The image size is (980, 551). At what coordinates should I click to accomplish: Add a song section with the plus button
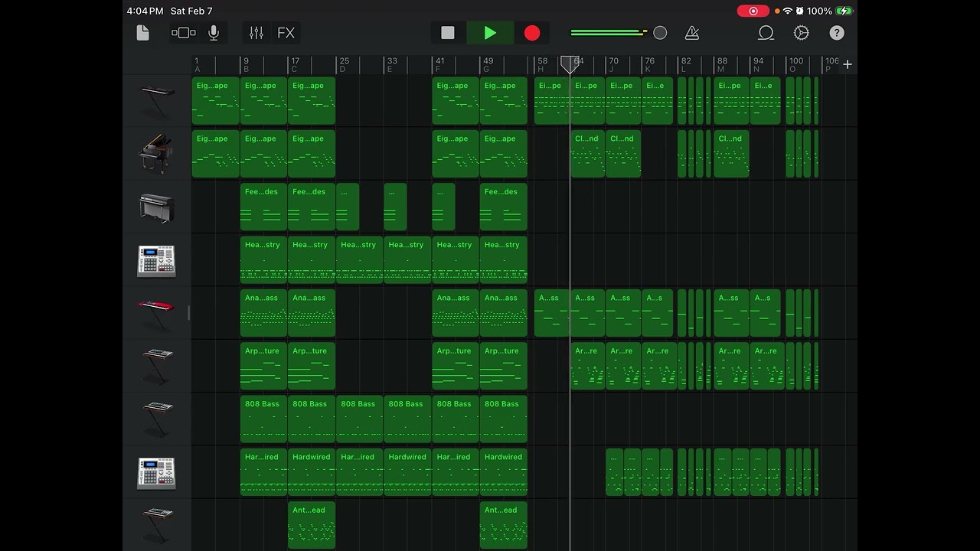(848, 64)
